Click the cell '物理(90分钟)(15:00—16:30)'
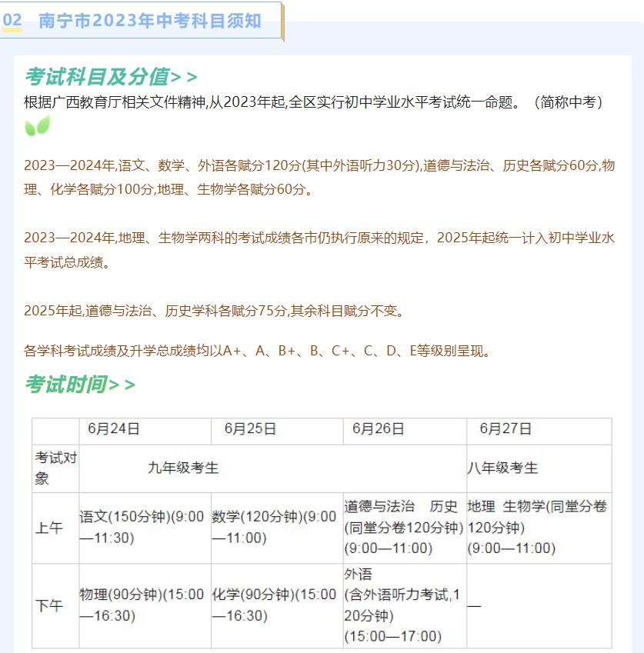 [x=145, y=605]
